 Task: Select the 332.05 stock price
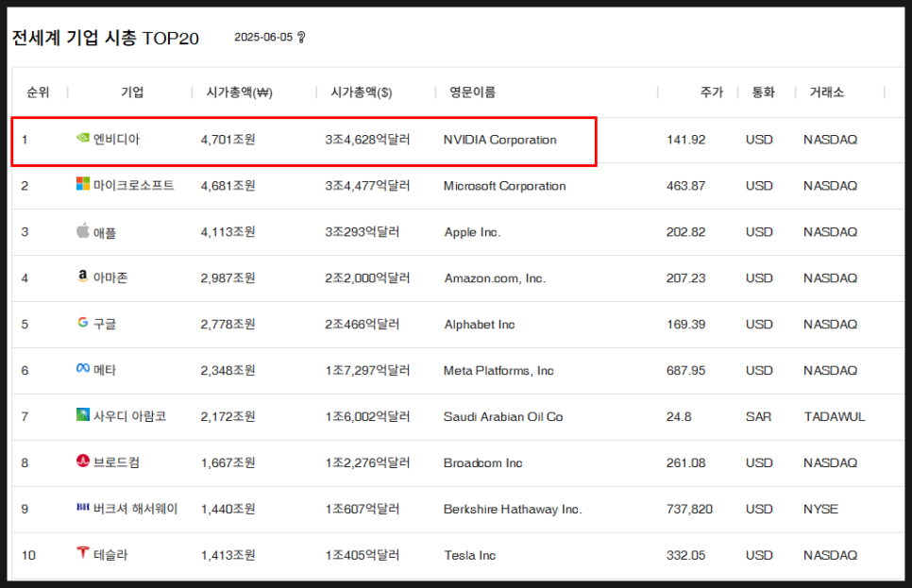click(x=685, y=555)
